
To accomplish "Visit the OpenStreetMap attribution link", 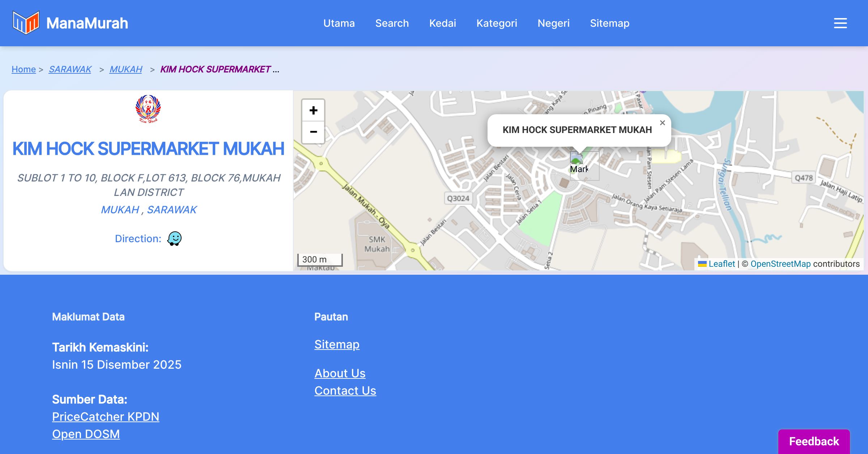I will pos(780,264).
